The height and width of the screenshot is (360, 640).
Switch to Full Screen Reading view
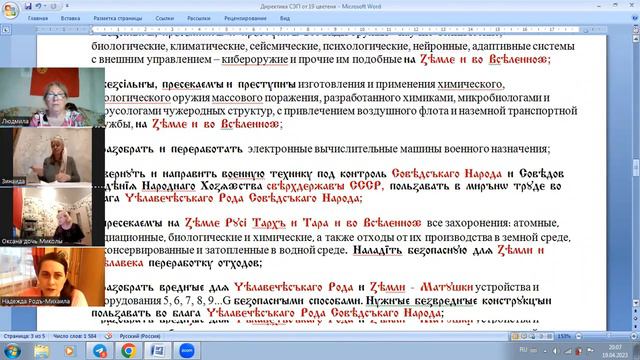[x=524, y=336]
